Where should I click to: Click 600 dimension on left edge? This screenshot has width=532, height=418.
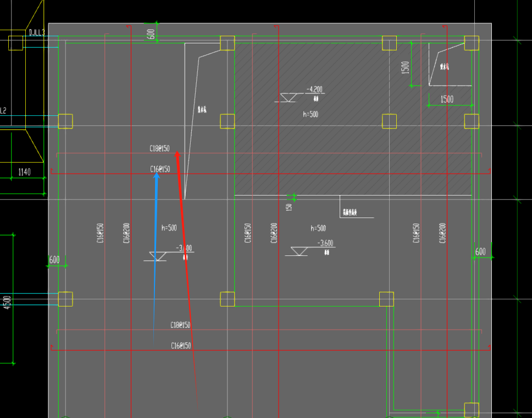pos(54,260)
